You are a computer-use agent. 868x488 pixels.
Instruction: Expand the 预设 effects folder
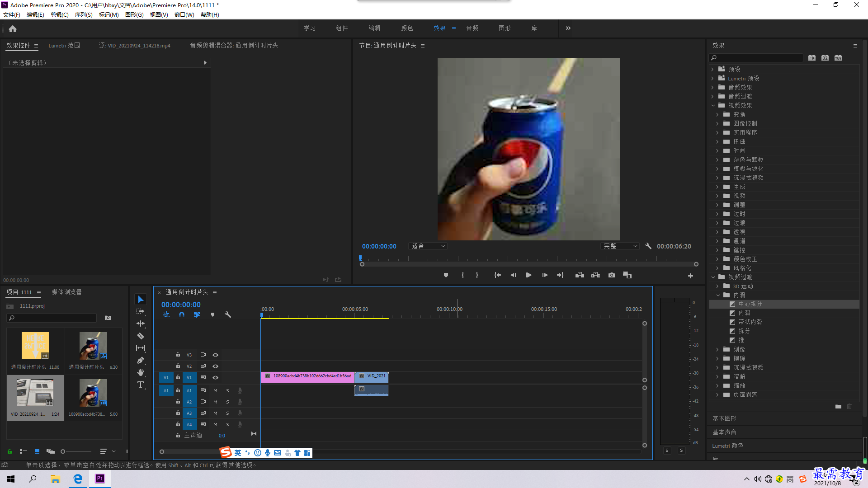click(712, 69)
